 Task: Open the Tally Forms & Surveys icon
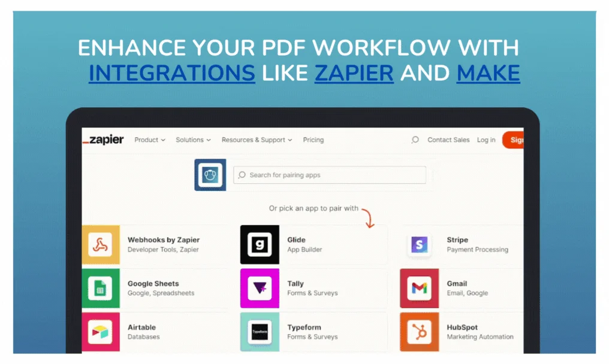pos(260,289)
